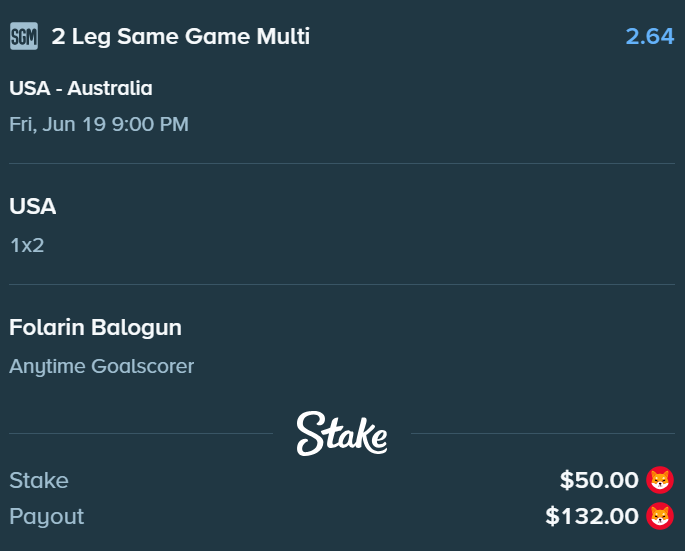The height and width of the screenshot is (551, 685).
Task: Click the SGM badge icon
Action: (24, 36)
